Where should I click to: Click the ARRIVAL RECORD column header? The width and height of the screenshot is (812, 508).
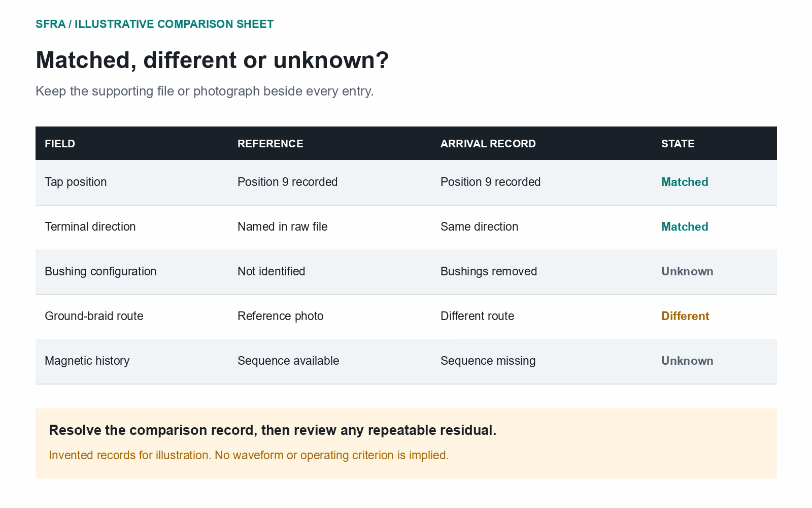(488, 144)
